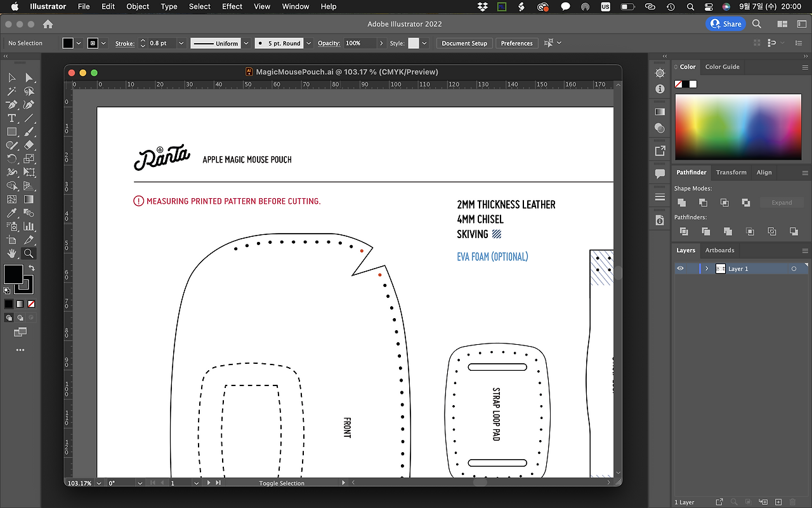The image size is (812, 508).
Task: Select the Gradient tool
Action: [29, 199]
